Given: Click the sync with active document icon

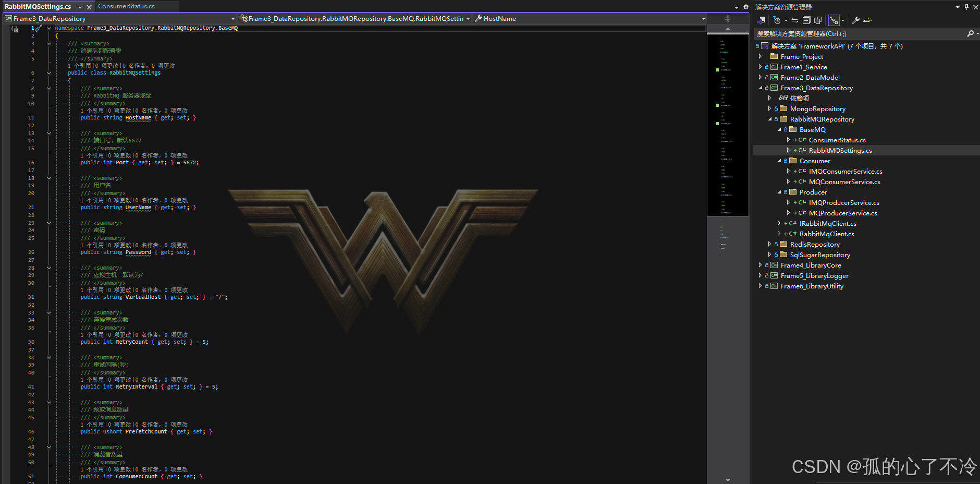Looking at the screenshot, I should coord(795,20).
